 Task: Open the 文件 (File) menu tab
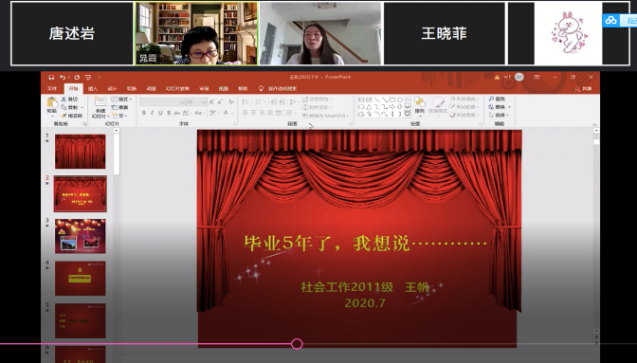click(x=52, y=89)
